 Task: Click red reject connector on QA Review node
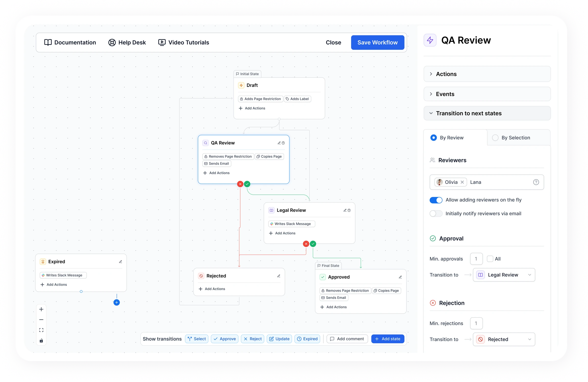pyautogui.click(x=240, y=184)
